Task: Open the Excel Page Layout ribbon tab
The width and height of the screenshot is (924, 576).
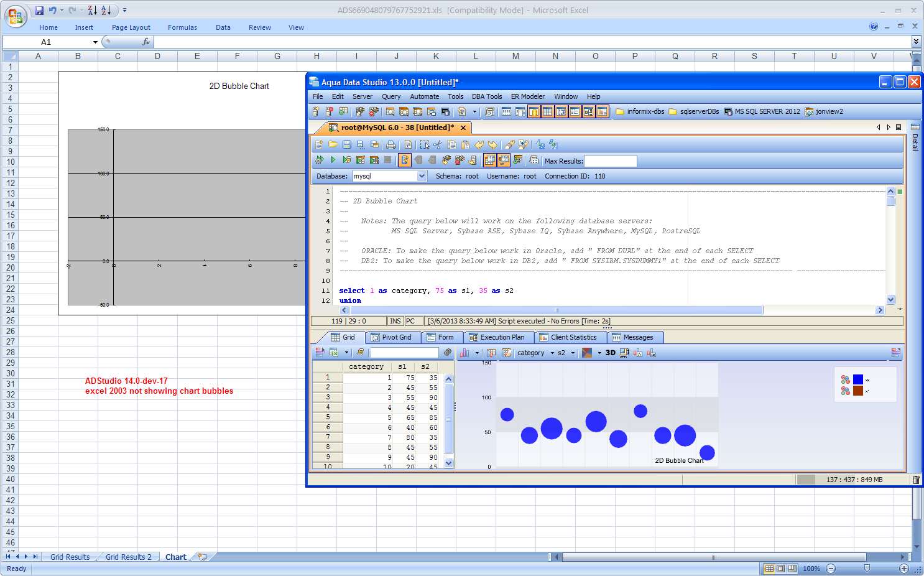Action: tap(131, 27)
